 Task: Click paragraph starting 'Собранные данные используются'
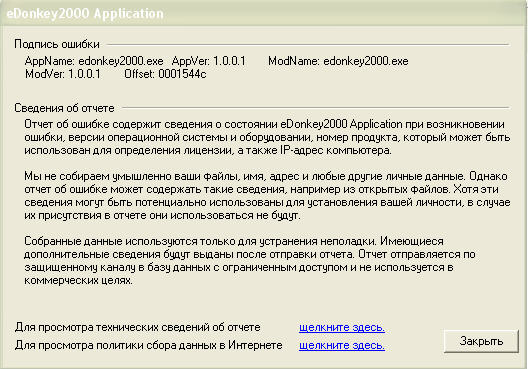coord(250,261)
